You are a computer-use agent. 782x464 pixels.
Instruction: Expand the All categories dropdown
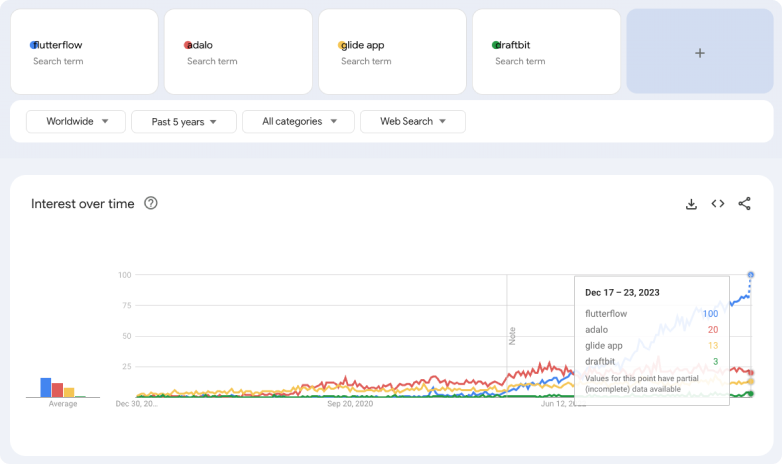click(x=298, y=121)
